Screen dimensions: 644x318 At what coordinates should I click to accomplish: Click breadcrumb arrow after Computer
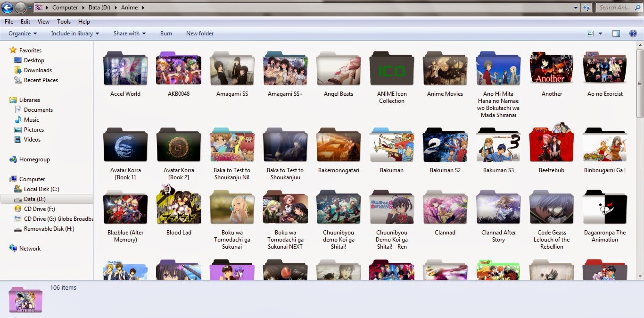83,8
